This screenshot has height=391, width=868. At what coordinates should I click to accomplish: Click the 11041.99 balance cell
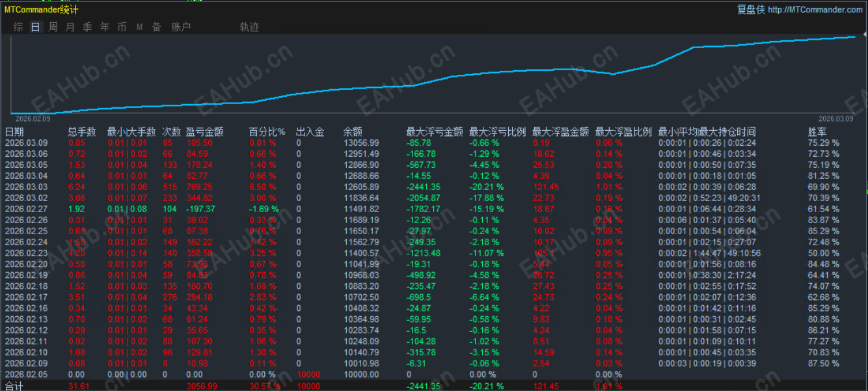pos(361,264)
